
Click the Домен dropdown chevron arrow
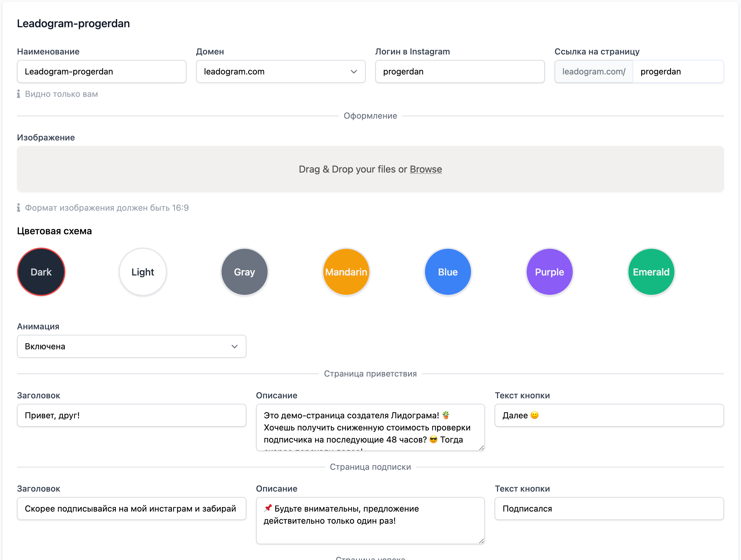click(354, 72)
